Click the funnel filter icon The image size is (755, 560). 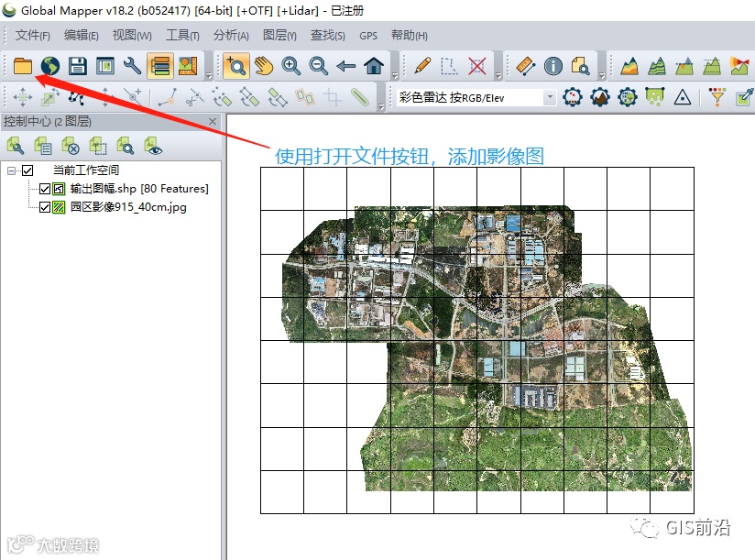[x=717, y=97]
